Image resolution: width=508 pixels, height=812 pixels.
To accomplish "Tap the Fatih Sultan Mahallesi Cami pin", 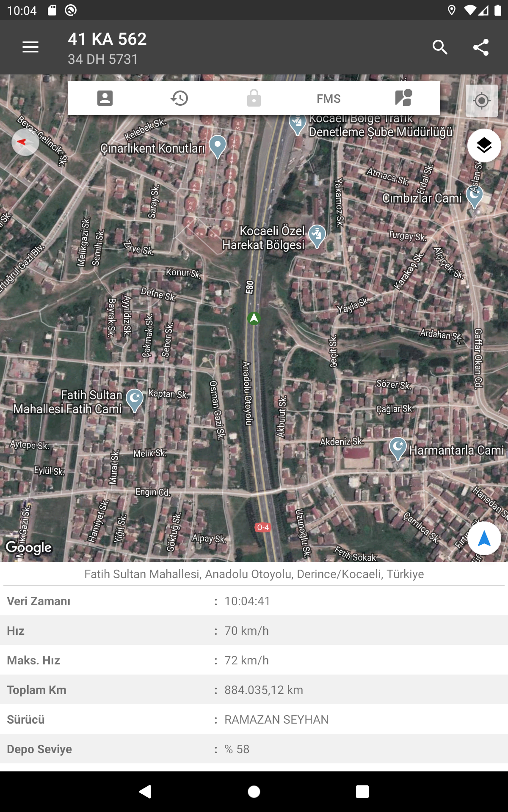I will 135,401.
